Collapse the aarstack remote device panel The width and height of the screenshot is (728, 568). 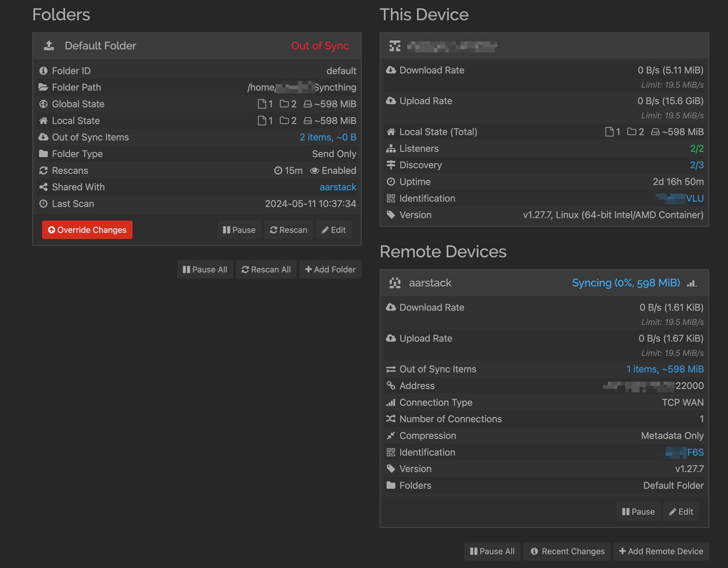430,283
